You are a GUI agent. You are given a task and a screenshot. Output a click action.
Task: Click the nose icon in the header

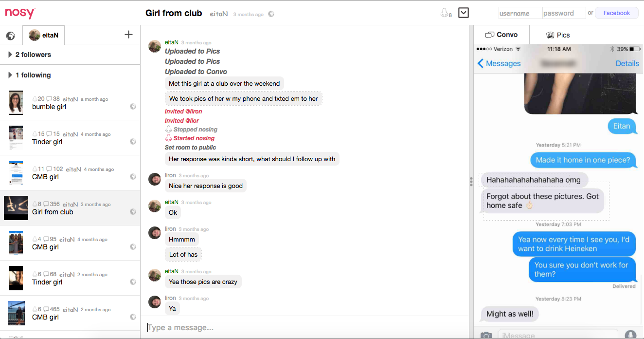pos(445,13)
